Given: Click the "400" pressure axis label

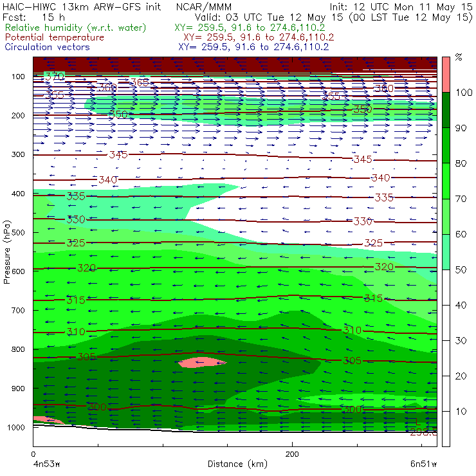Looking at the screenshot, I should 18,194.
